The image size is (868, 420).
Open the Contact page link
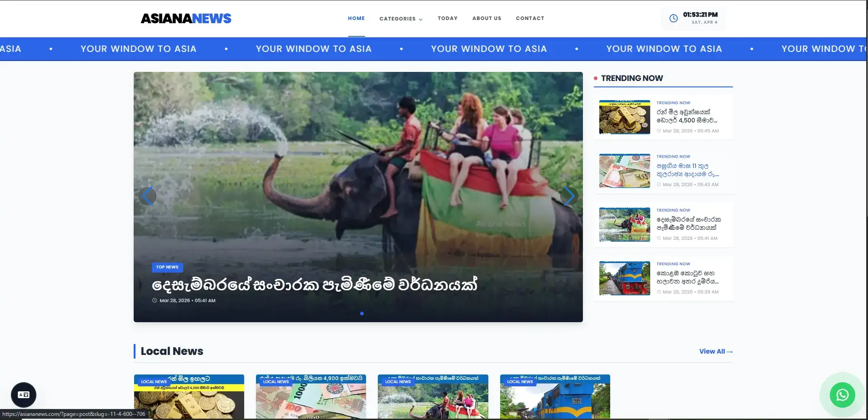point(530,18)
